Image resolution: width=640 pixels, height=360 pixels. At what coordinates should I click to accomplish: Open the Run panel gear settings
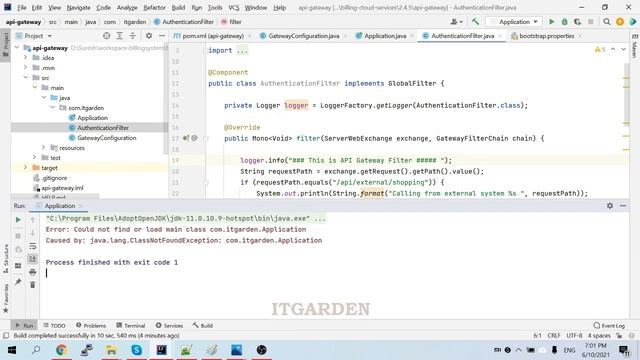[610, 206]
